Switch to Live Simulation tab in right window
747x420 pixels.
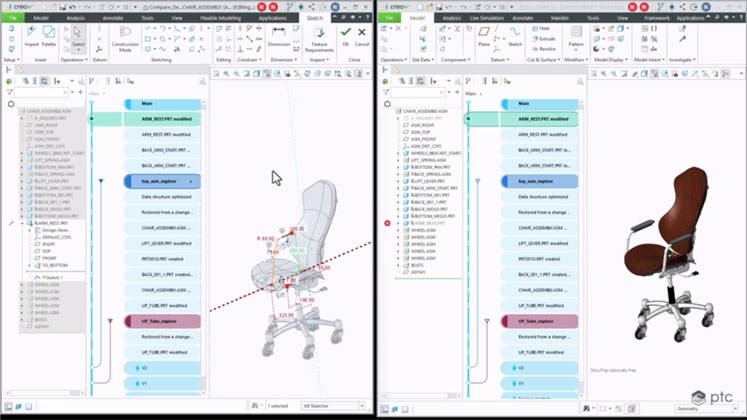pos(486,18)
